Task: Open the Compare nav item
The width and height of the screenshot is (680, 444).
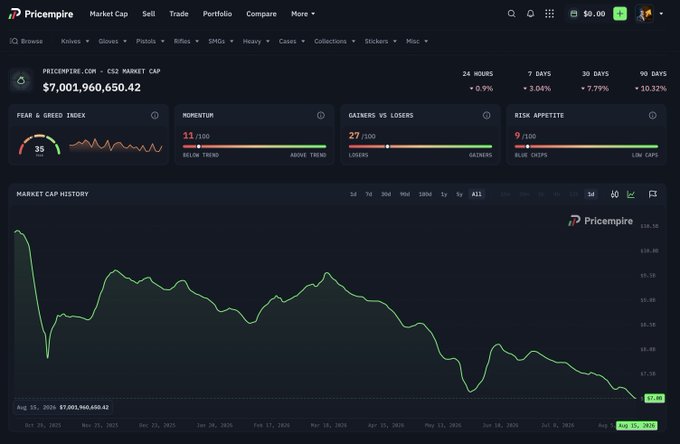Action: (x=262, y=14)
